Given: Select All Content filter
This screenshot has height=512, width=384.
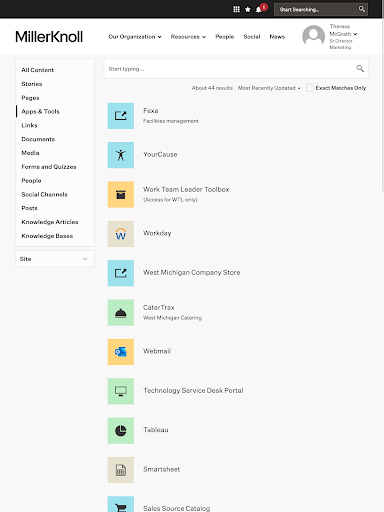Looking at the screenshot, I should click(x=37, y=70).
